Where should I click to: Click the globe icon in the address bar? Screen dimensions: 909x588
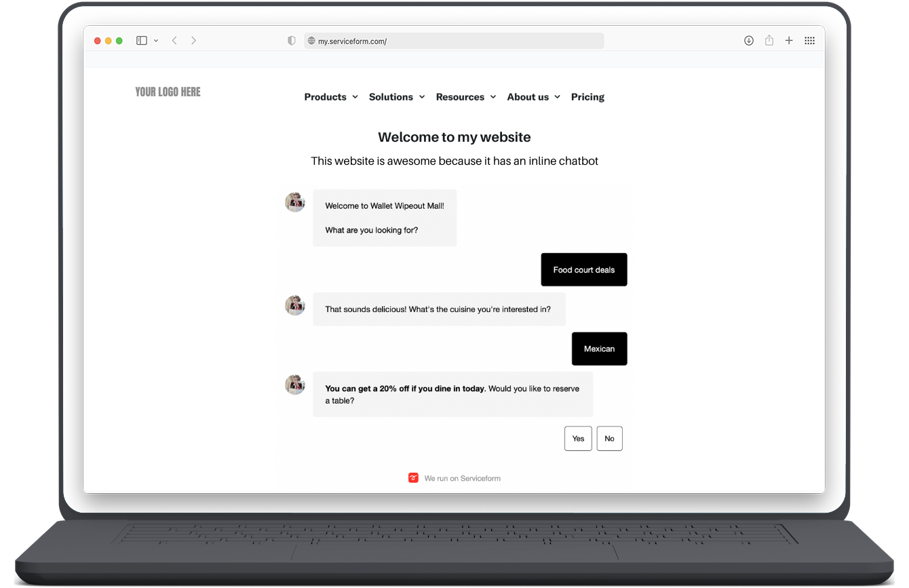(x=312, y=41)
